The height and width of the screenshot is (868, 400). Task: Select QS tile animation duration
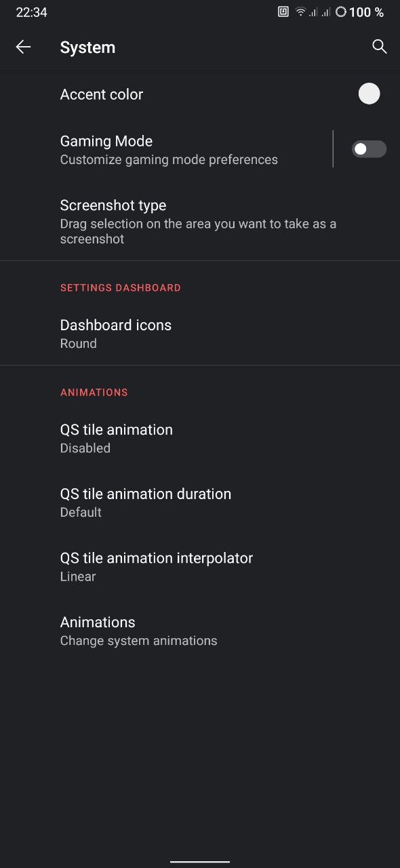click(x=200, y=502)
